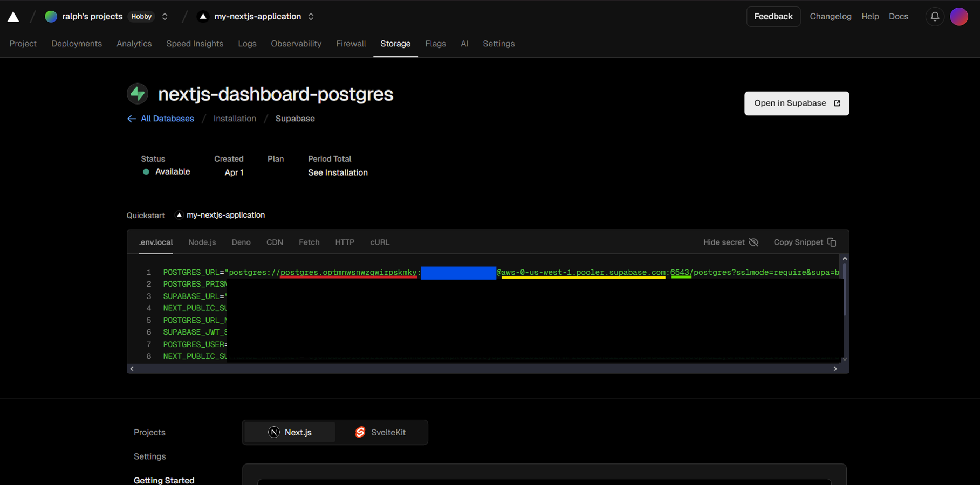Select the SvelteKit framework option

pos(380,432)
